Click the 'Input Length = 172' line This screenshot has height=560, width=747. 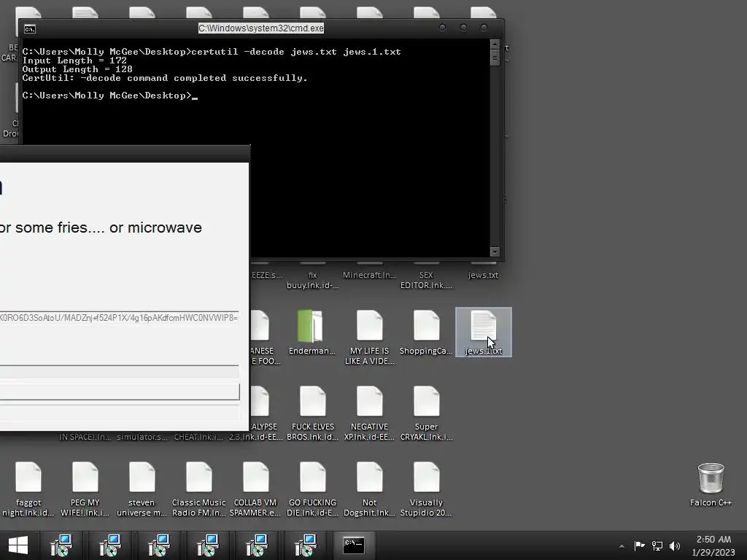pos(74,61)
